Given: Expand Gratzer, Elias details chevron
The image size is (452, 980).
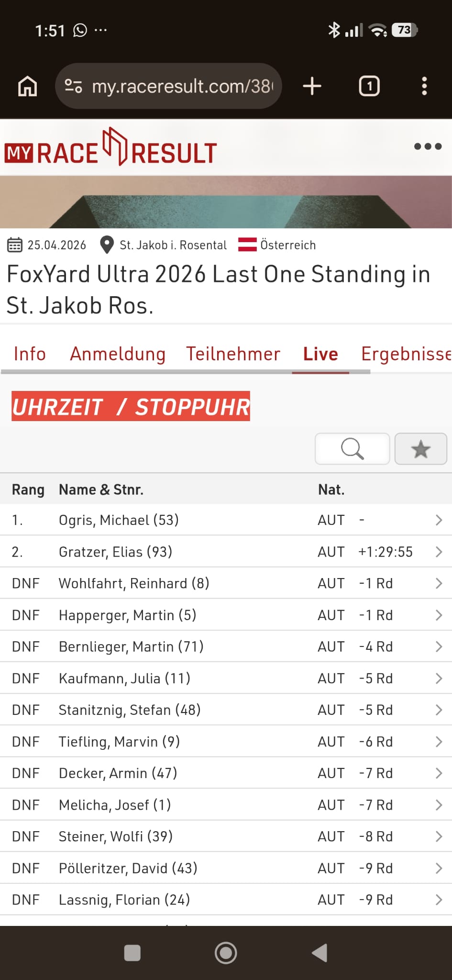Looking at the screenshot, I should 439,552.
